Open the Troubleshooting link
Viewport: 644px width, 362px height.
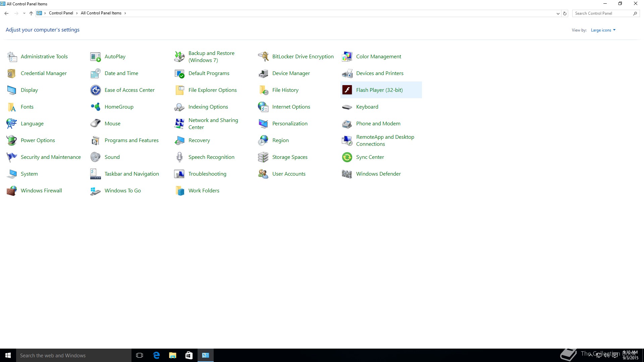pyautogui.click(x=207, y=174)
